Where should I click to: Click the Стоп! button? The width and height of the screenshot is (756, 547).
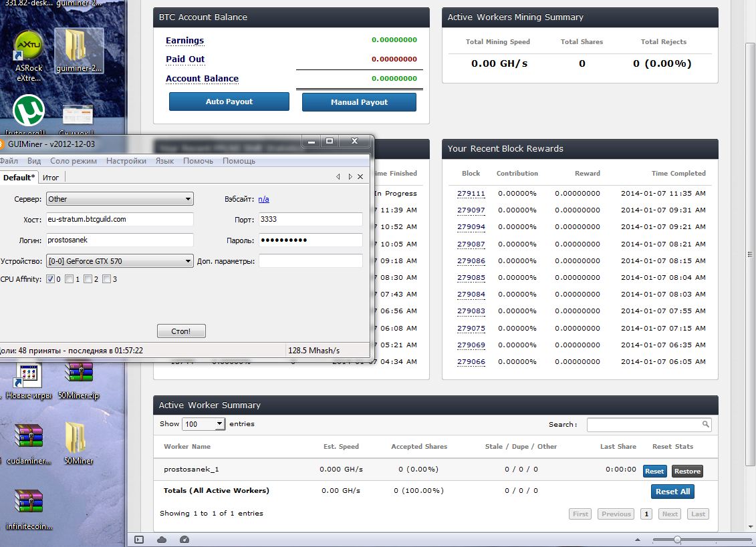(181, 331)
